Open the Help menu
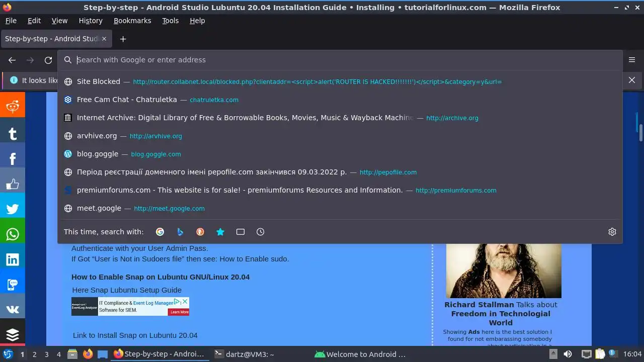Image resolution: width=644 pixels, height=362 pixels. click(197, 21)
